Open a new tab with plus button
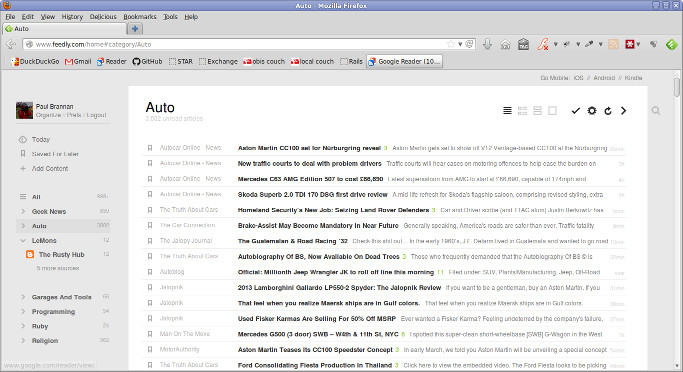Viewport: 683px width, 372px height. (135, 29)
